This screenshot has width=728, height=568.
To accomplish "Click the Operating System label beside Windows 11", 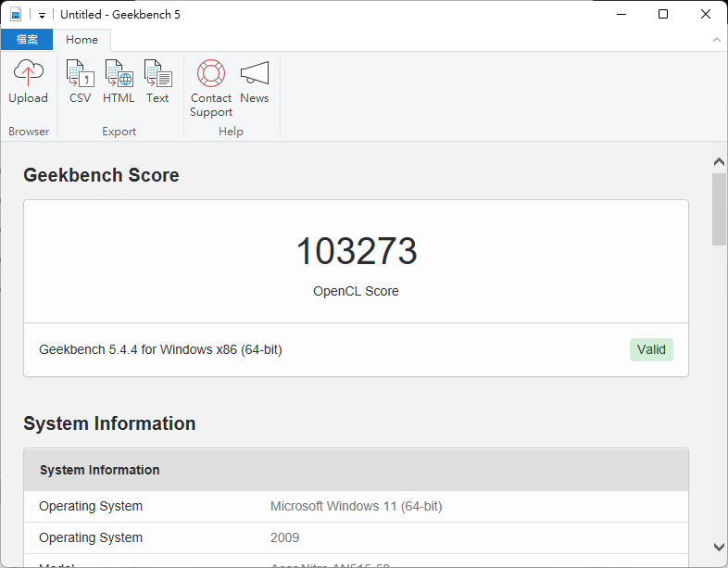I will point(91,506).
